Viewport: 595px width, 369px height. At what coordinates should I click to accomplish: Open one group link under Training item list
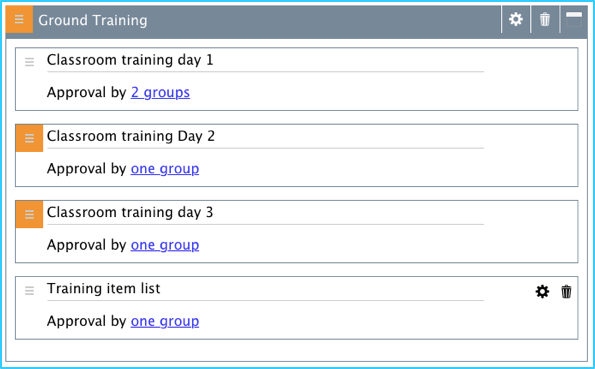[x=165, y=322]
